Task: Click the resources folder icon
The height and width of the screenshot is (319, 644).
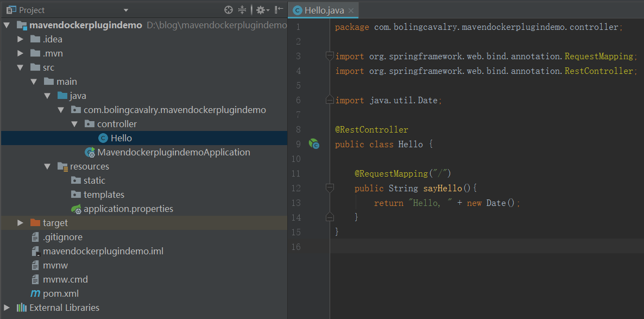Action: (63, 166)
